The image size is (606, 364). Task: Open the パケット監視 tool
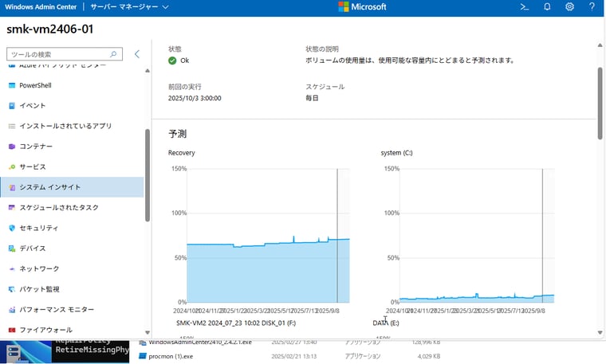pyautogui.click(x=72, y=289)
